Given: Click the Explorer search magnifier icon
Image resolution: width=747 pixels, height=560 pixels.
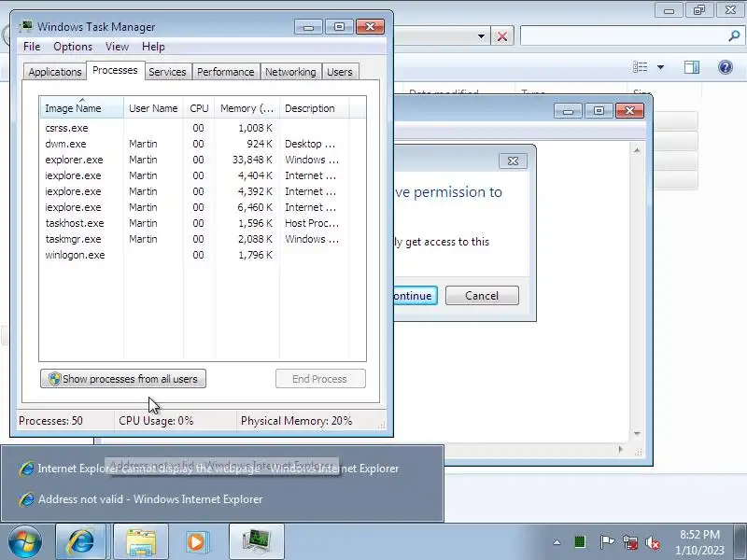Looking at the screenshot, I should click(x=734, y=35).
